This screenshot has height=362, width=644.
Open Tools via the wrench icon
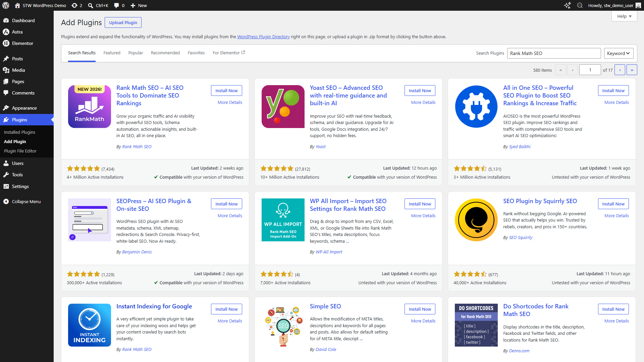(x=6, y=175)
